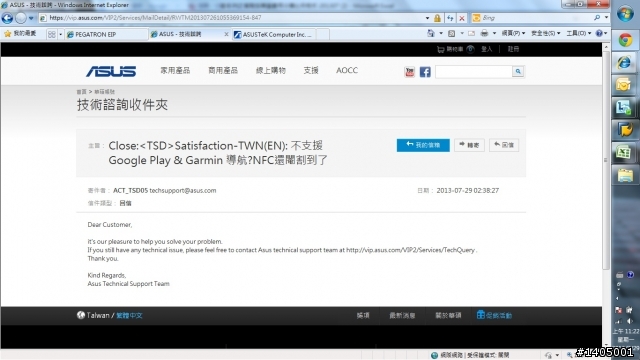Click the blue 我的信箱 button
The height and width of the screenshot is (360, 640).
pyautogui.click(x=423, y=145)
